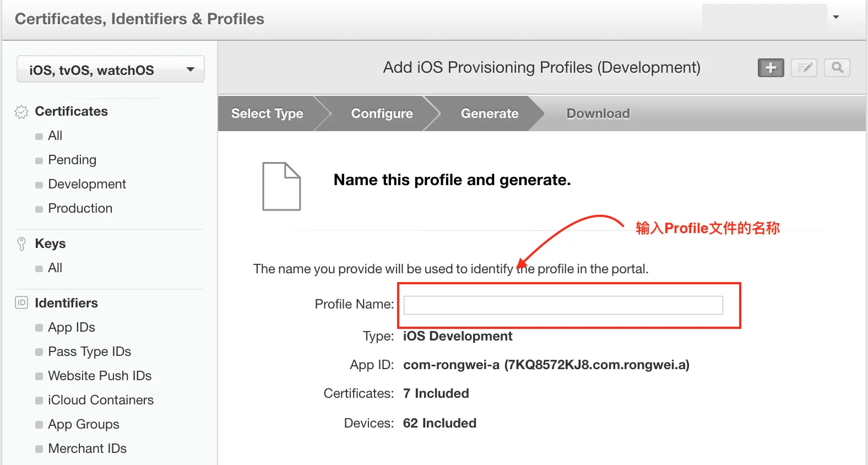Open Pending certificates

pyautogui.click(x=72, y=160)
